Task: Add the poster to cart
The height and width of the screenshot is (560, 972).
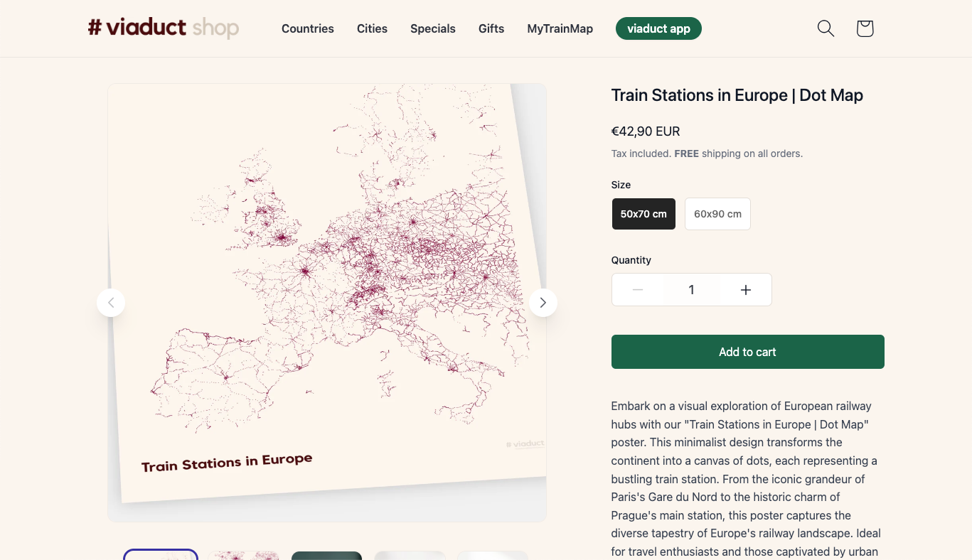Action: (x=747, y=352)
